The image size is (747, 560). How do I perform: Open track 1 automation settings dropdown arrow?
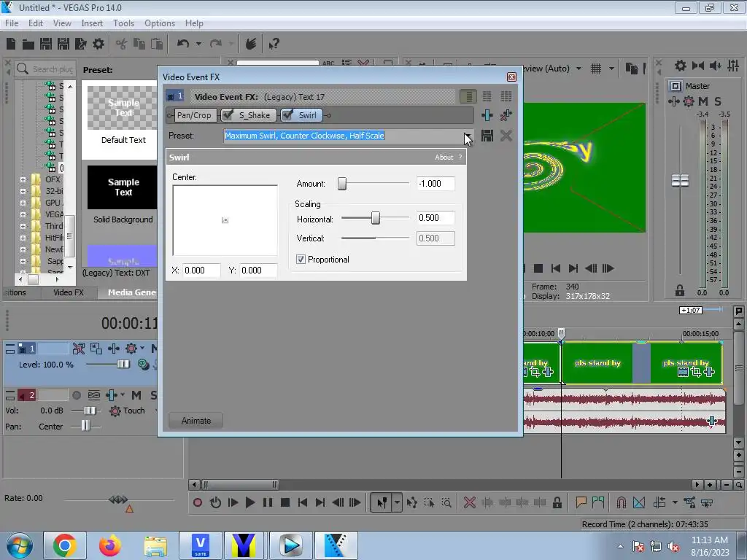[x=142, y=349]
